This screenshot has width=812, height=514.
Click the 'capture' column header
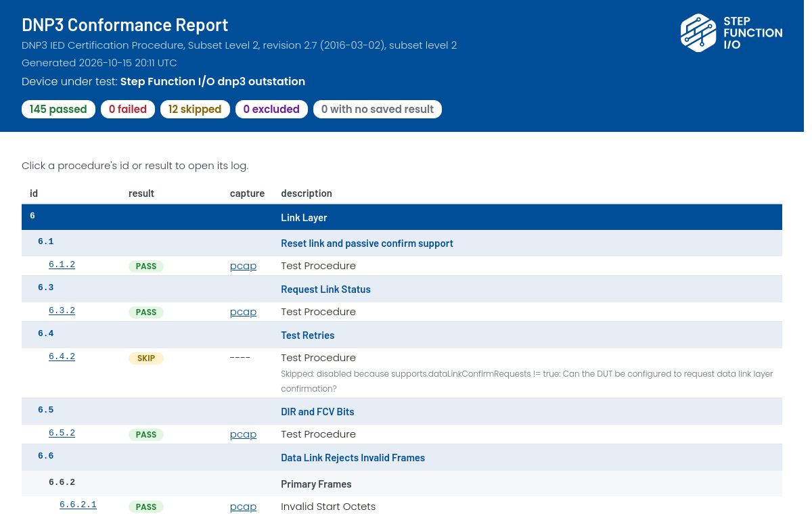coord(247,193)
